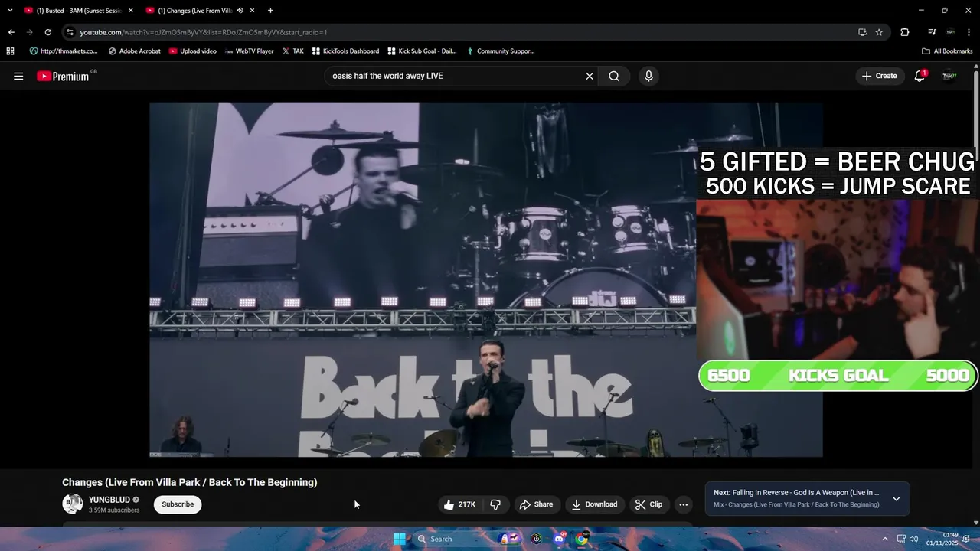Expand the tab search dropdown arrow
Screen dimensions: 980x551
tap(10, 11)
